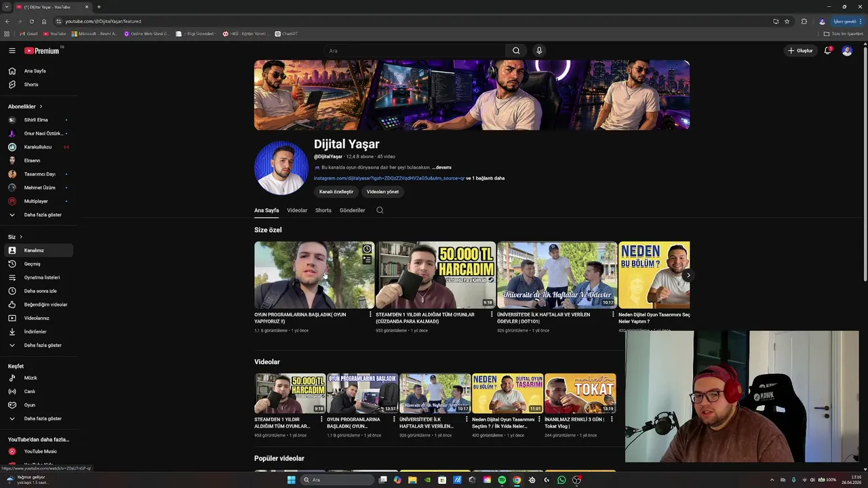Viewport: 868px width, 488px height.
Task: Open Windows Start menu
Action: [292, 480]
